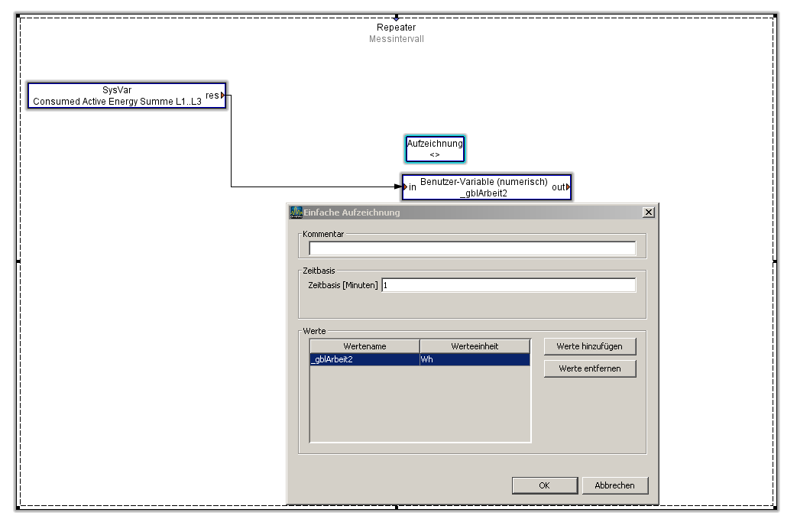Click the Repeater Messintervall title label
797x532 pixels.
pyautogui.click(x=396, y=33)
